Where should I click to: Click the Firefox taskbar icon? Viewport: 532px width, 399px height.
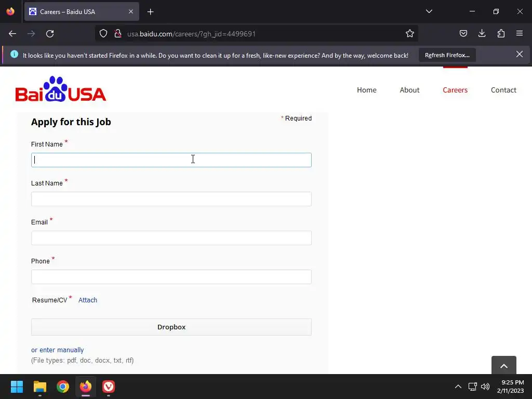pyautogui.click(x=86, y=387)
